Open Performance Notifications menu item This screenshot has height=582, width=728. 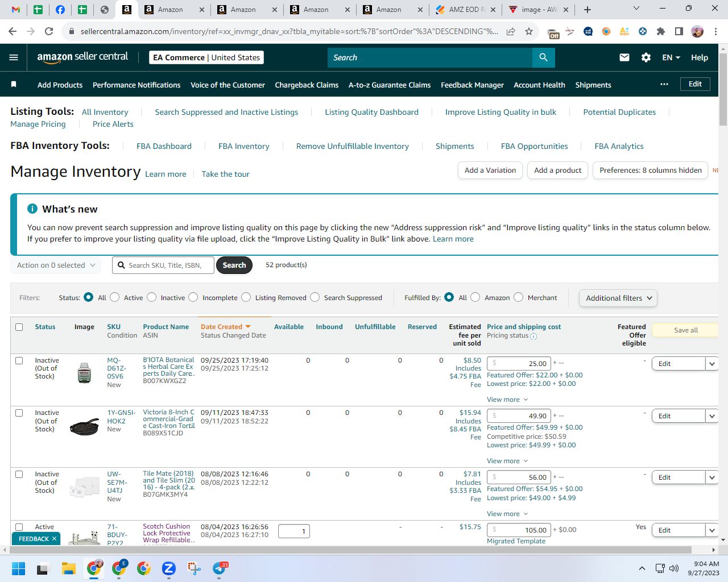click(136, 85)
